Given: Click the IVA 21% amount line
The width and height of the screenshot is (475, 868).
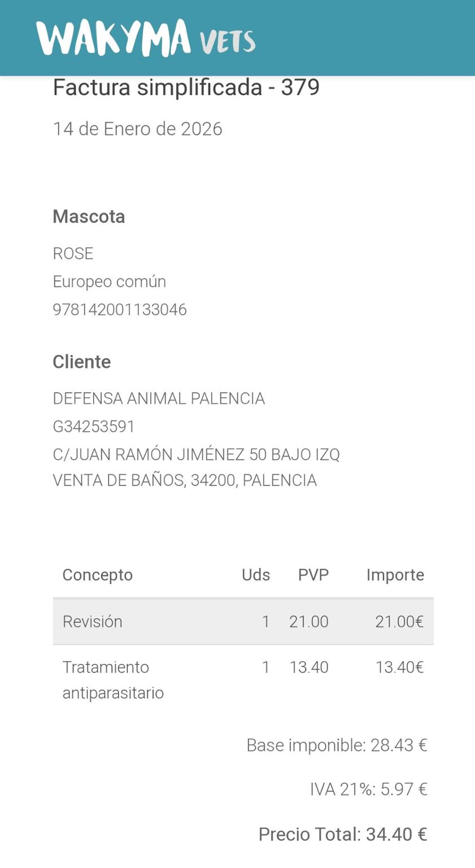Looking at the screenshot, I should [368, 789].
